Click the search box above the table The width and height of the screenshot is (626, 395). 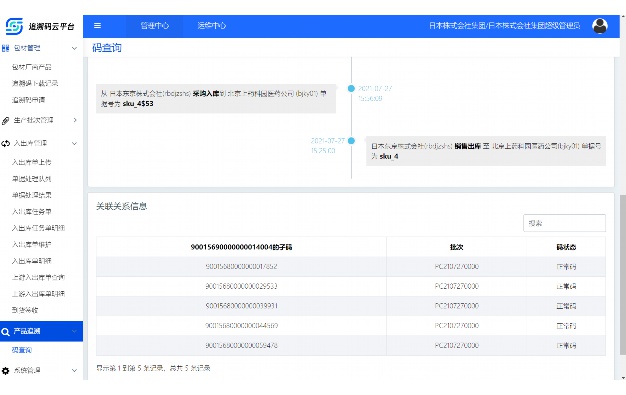(x=564, y=223)
